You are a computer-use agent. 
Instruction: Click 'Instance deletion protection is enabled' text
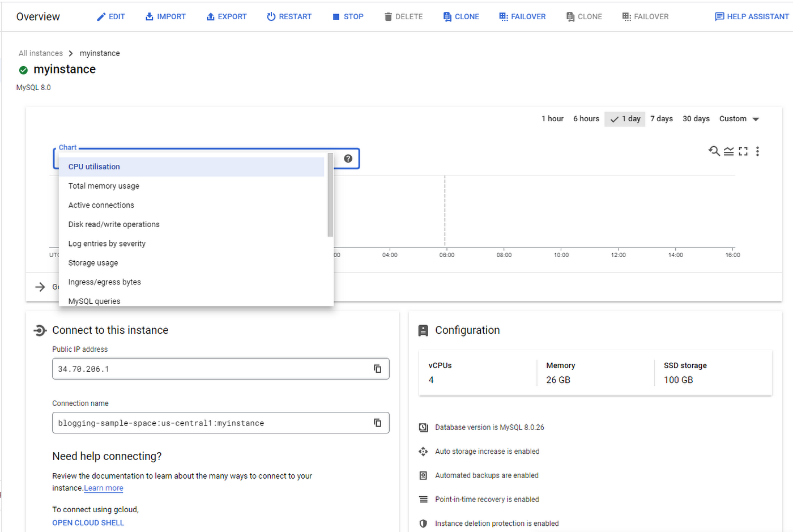(x=497, y=524)
